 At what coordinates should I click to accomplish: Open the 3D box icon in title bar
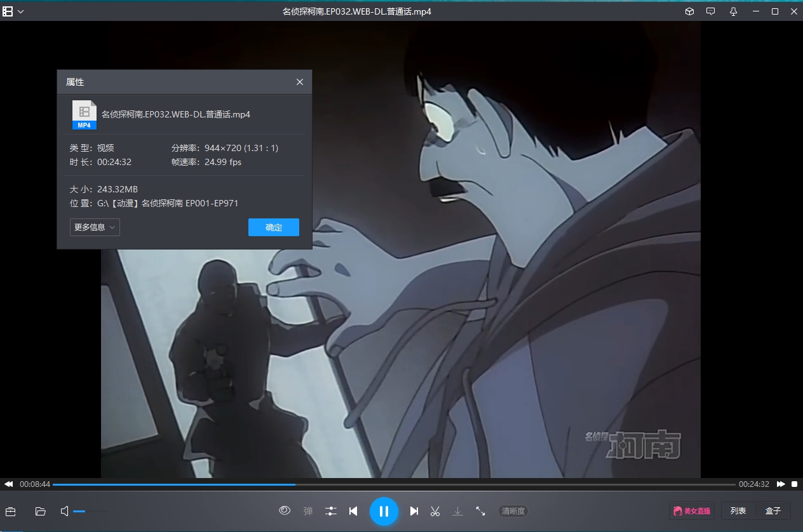point(689,11)
